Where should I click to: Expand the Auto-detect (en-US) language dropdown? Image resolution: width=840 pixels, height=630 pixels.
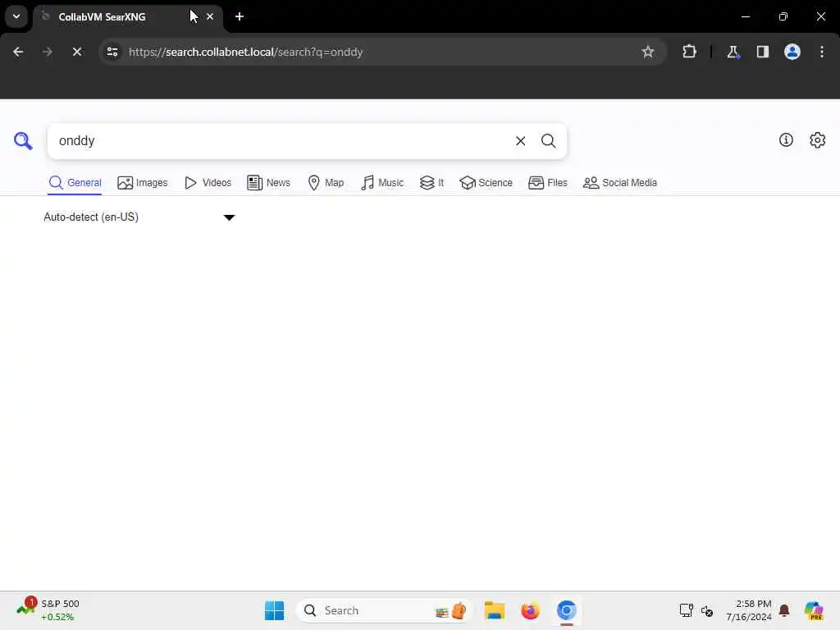139,217
